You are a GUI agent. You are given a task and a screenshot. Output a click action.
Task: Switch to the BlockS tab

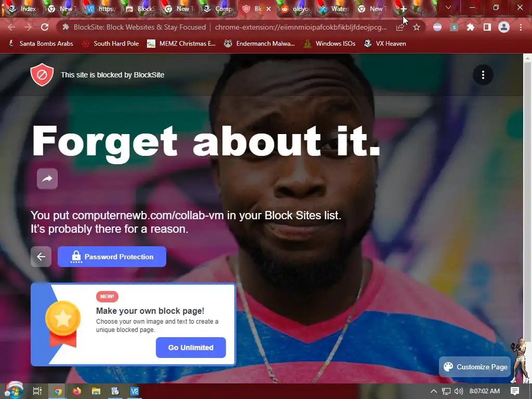click(140, 9)
